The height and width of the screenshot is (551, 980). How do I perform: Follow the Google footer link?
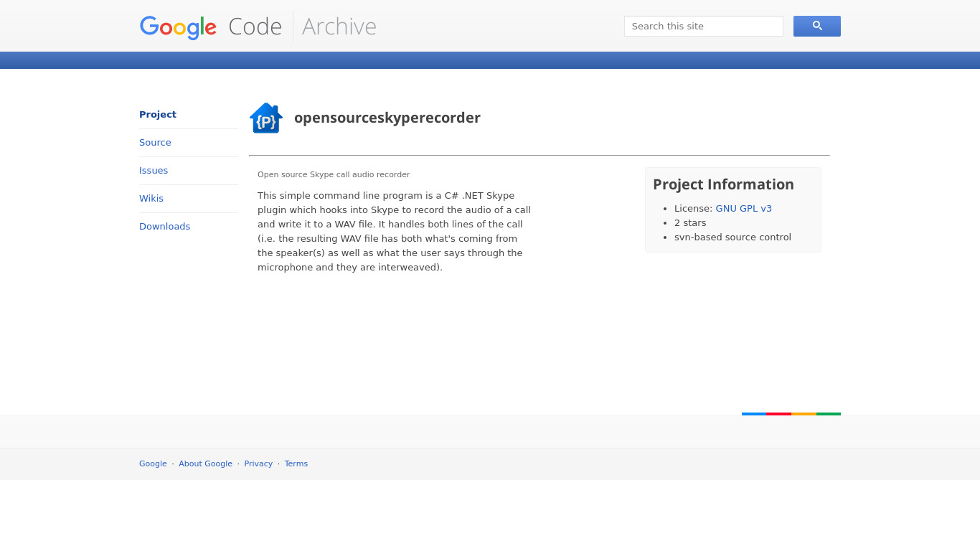pos(153,464)
